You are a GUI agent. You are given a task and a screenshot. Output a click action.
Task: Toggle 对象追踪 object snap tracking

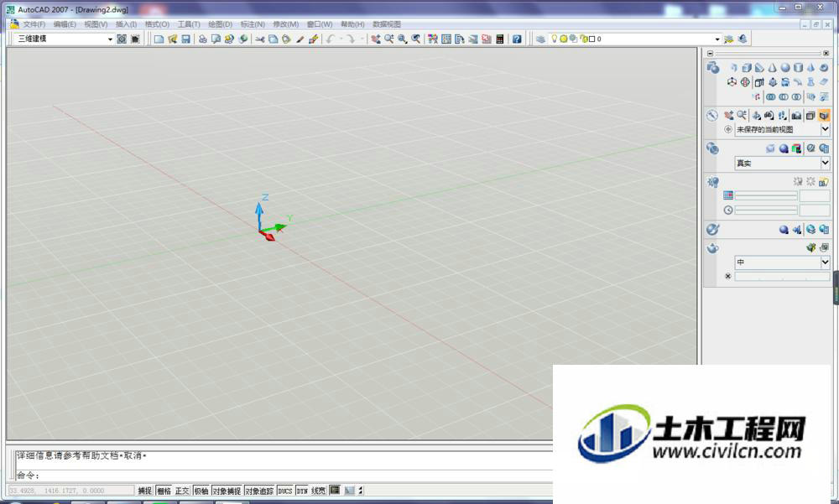tap(259, 491)
